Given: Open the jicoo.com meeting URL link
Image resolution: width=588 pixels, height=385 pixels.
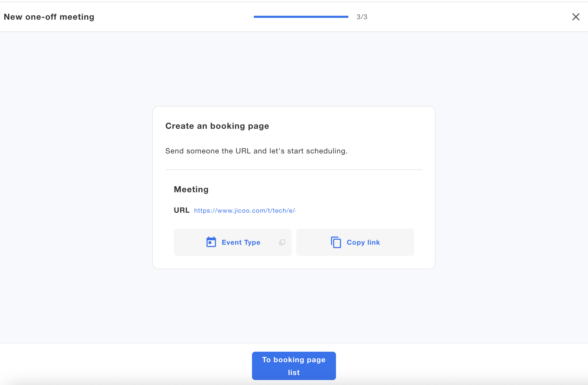Looking at the screenshot, I should 245,211.
